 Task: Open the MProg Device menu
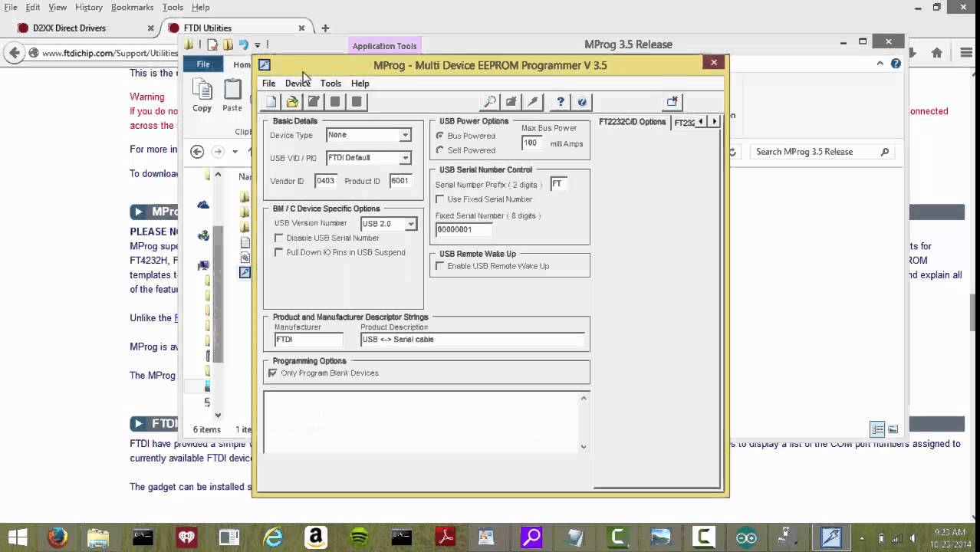point(298,83)
